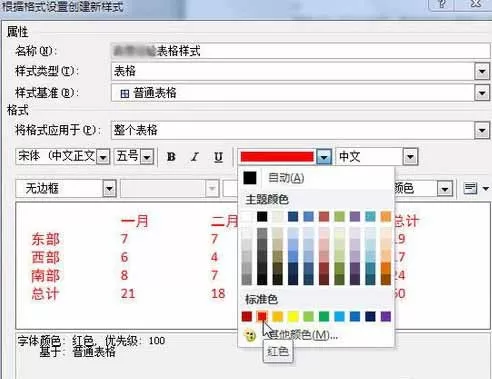Screen dimensions: 492x379
Task: Click 一月 header in preview table
Action: pos(135,221)
